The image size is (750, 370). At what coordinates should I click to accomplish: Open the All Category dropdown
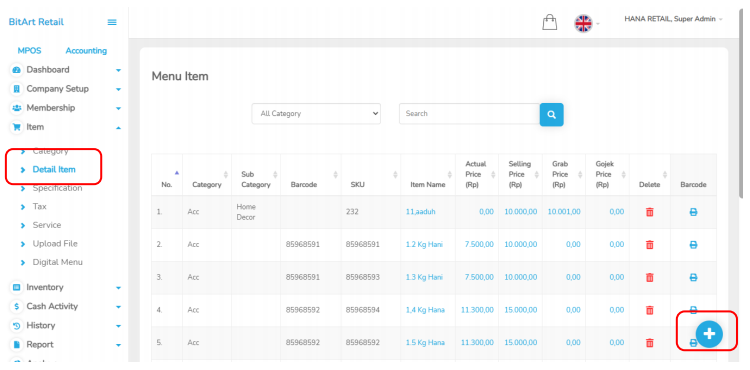[x=316, y=114]
